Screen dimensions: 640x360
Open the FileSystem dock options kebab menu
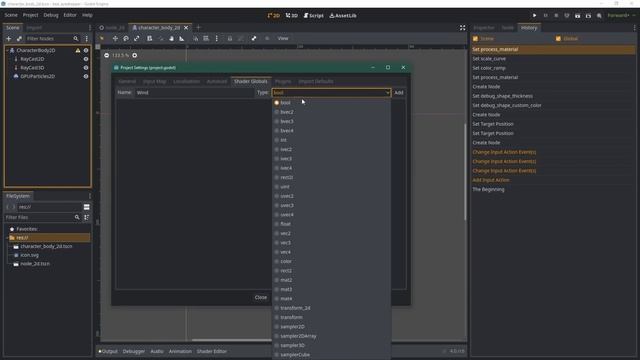(x=90, y=196)
